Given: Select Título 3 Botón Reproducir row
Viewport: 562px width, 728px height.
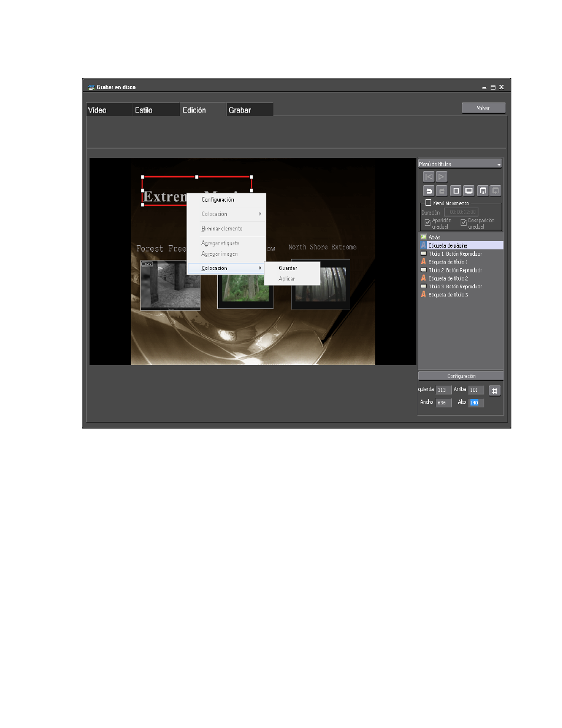Looking at the screenshot, I should (461, 286).
